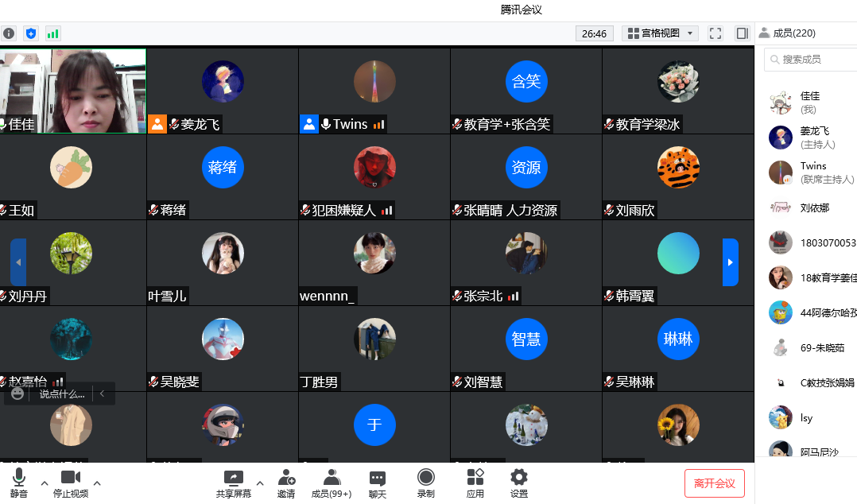Select 姜龙飞's participant tile

click(223, 91)
